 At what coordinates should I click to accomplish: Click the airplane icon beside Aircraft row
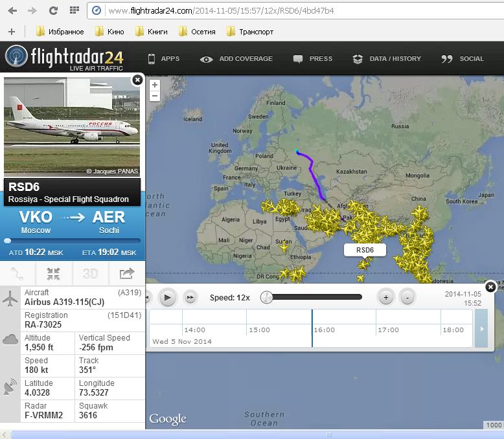(x=10, y=299)
